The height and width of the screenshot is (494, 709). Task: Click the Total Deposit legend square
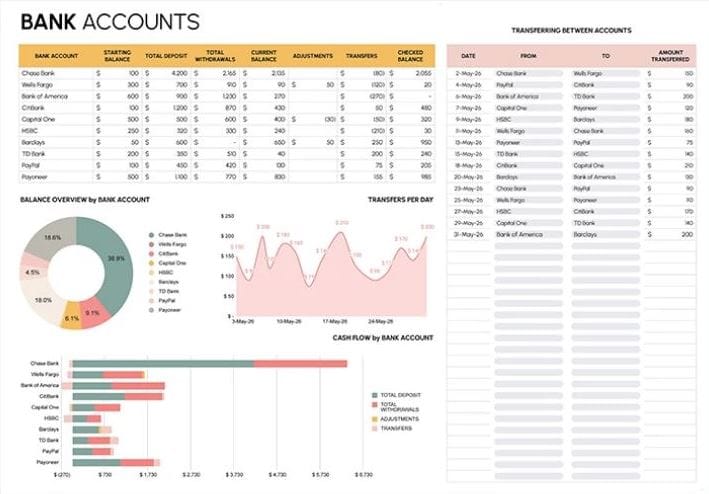(x=374, y=395)
